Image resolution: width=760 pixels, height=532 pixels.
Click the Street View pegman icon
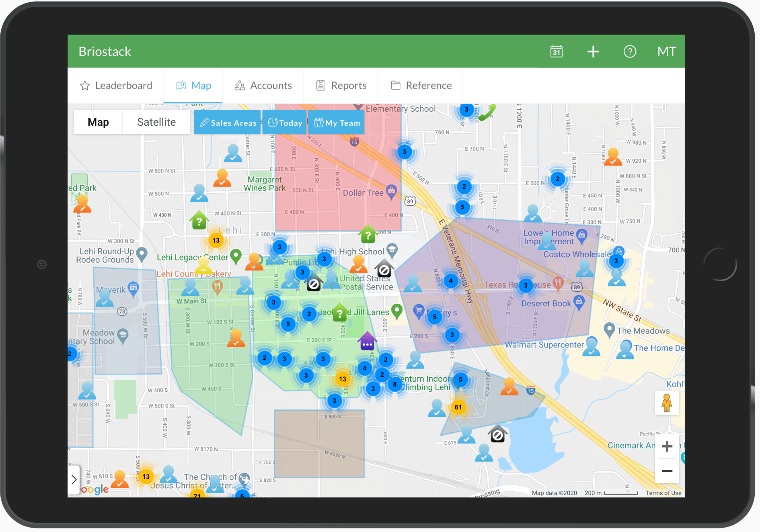pos(667,403)
